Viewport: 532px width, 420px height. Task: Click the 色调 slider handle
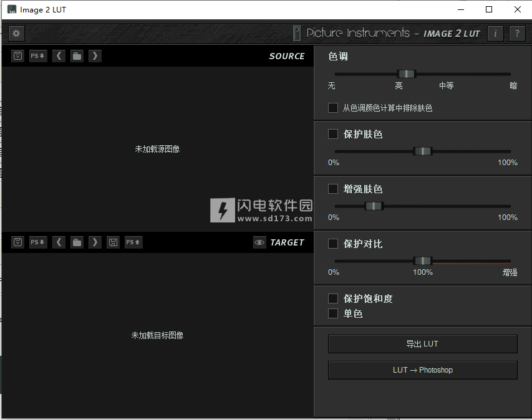[x=406, y=74]
